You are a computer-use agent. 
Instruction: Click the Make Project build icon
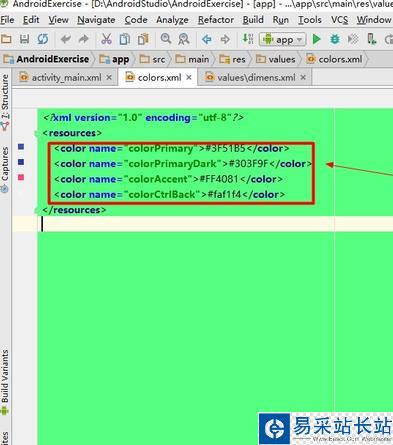[248, 39]
